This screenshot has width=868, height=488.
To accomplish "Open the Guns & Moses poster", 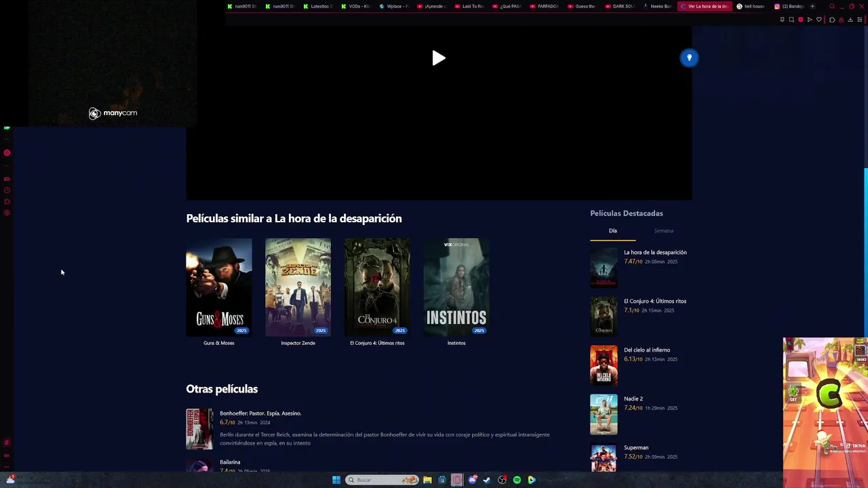I will 219,287.
